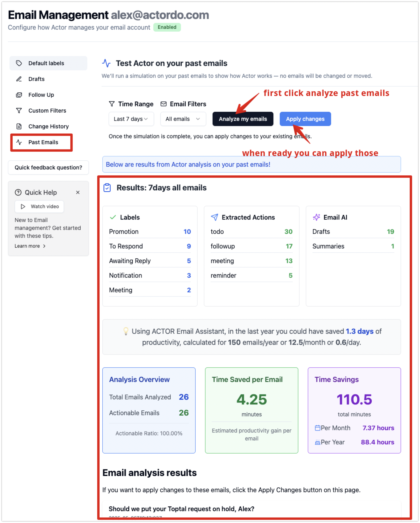Image resolution: width=420 pixels, height=523 pixels.
Task: Click the clipboard check icon beside Results
Action: pyautogui.click(x=107, y=188)
